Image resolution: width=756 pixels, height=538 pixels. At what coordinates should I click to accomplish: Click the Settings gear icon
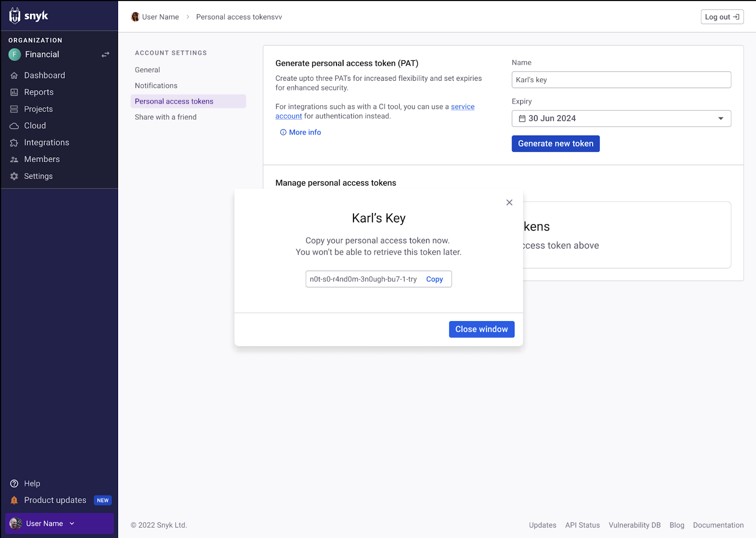click(14, 176)
